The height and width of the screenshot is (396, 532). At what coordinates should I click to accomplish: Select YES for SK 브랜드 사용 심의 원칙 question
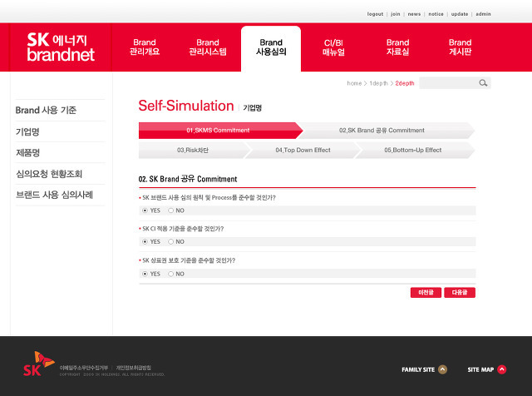[x=145, y=210]
